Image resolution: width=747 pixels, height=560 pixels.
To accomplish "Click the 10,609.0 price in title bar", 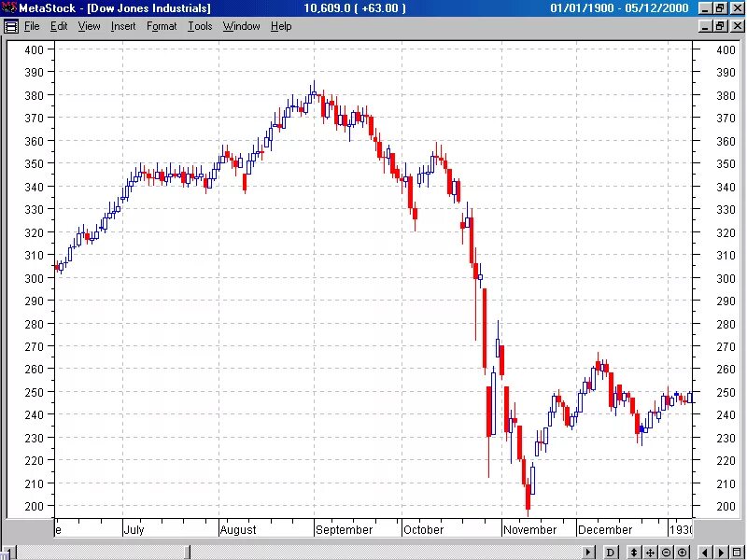I will (328, 8).
